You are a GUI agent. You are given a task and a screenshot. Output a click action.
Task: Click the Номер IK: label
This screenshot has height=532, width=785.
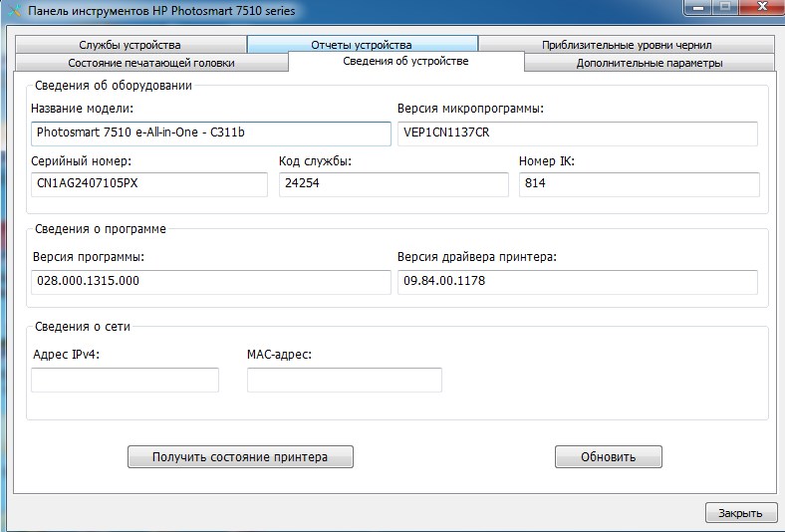pyautogui.click(x=547, y=161)
